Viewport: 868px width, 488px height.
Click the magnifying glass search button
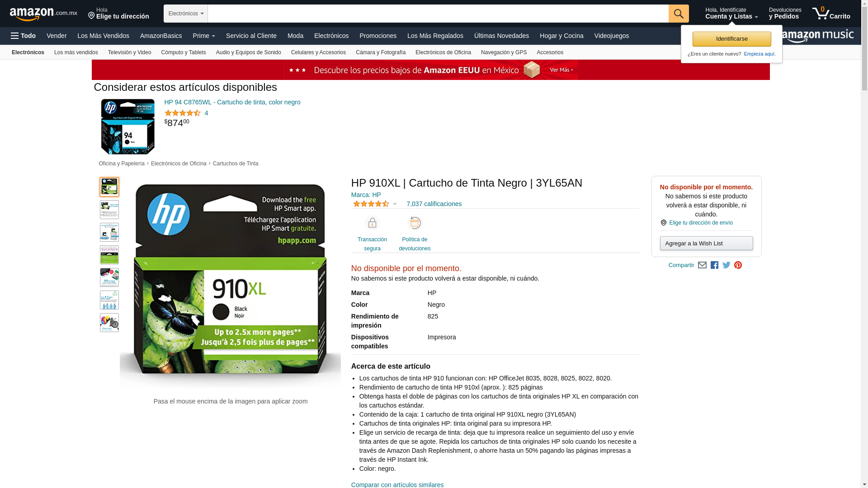tap(679, 14)
